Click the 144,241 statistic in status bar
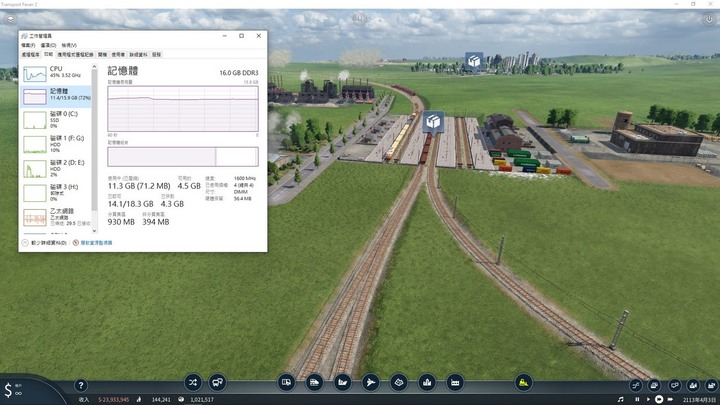The height and width of the screenshot is (405, 720). (161, 400)
